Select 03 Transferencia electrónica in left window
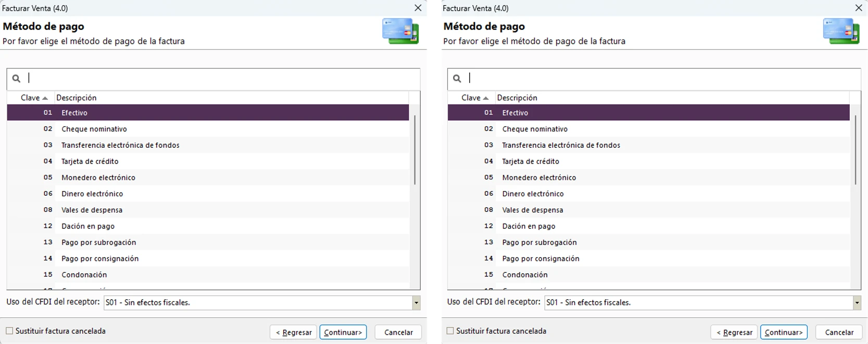 click(x=208, y=145)
